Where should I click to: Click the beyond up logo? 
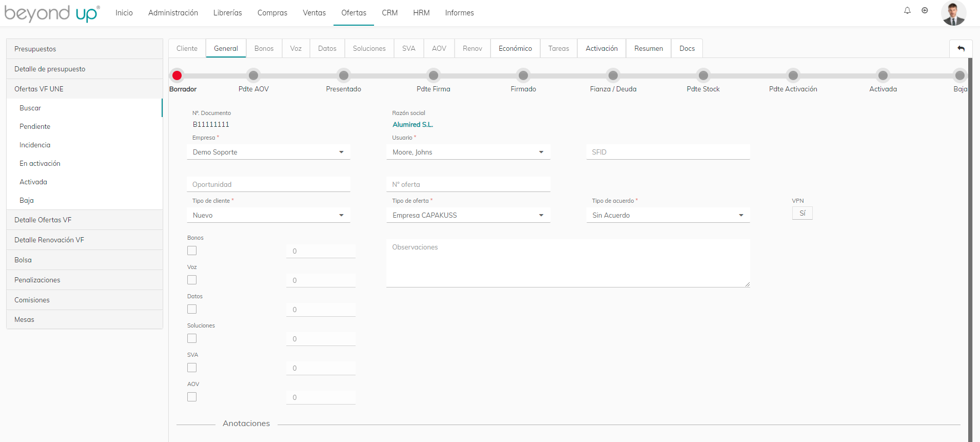point(52,13)
